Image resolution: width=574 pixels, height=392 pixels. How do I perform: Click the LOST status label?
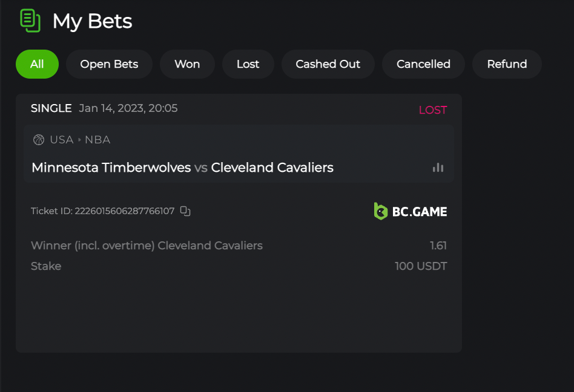[432, 110]
